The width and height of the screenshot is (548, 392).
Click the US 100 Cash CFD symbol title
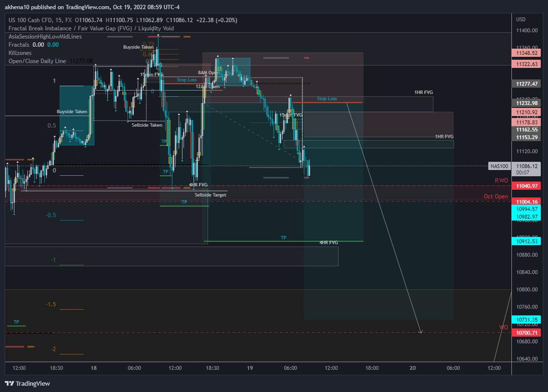[x=40, y=20]
